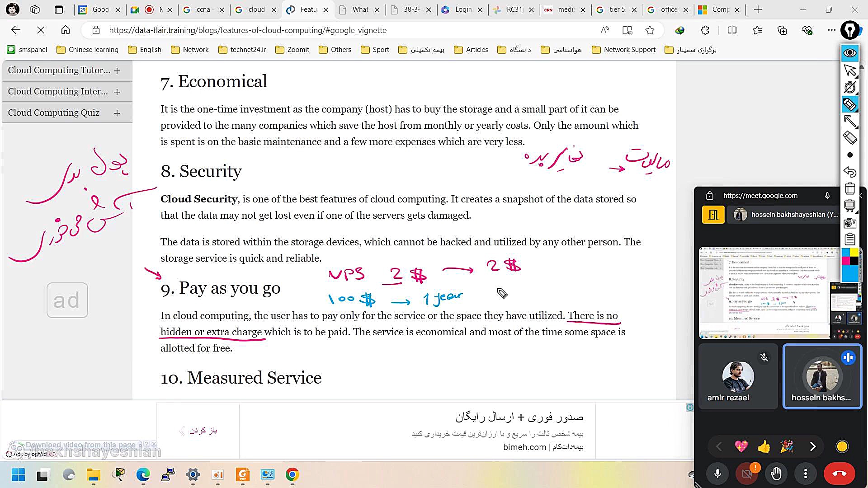Undo last annotation with the undo arrow

pos(850,172)
